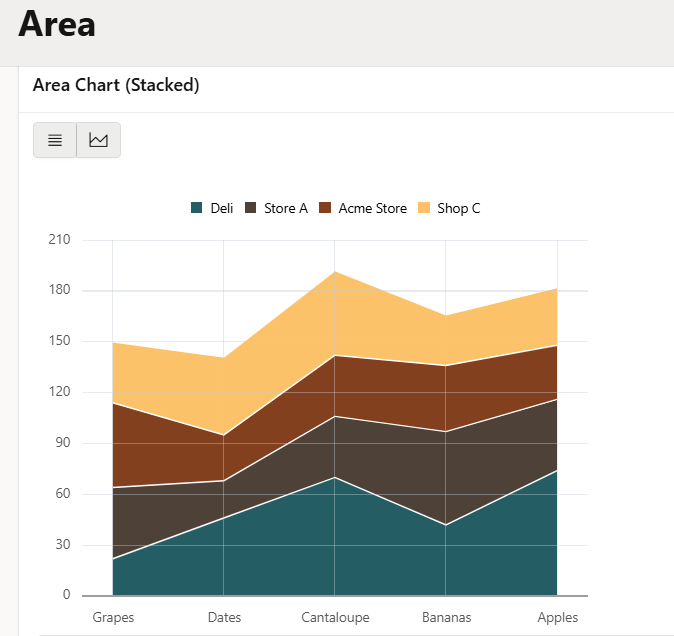Click the Grapes x-axis label
Viewport: 674px width, 636px height.
(113, 618)
